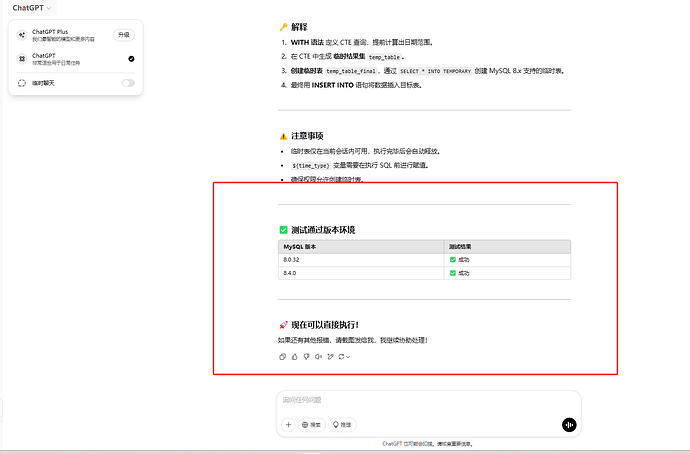Click the warning emoji notes heading
The image size is (690, 454).
301,136
